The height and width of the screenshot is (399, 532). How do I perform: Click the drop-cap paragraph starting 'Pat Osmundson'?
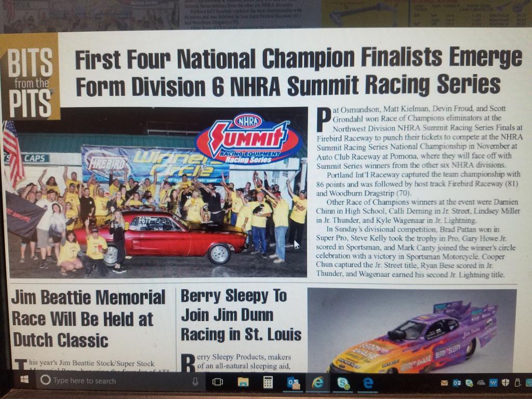[420, 137]
